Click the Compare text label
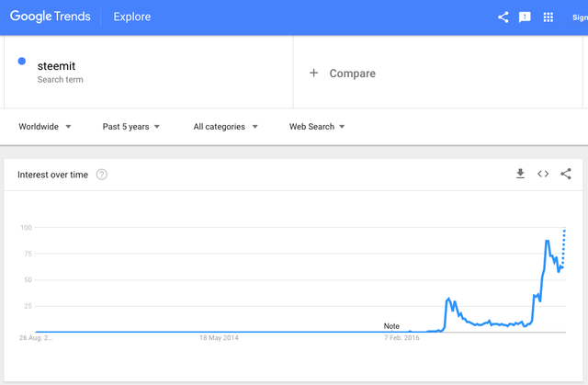This screenshot has width=588, height=385. coord(353,73)
